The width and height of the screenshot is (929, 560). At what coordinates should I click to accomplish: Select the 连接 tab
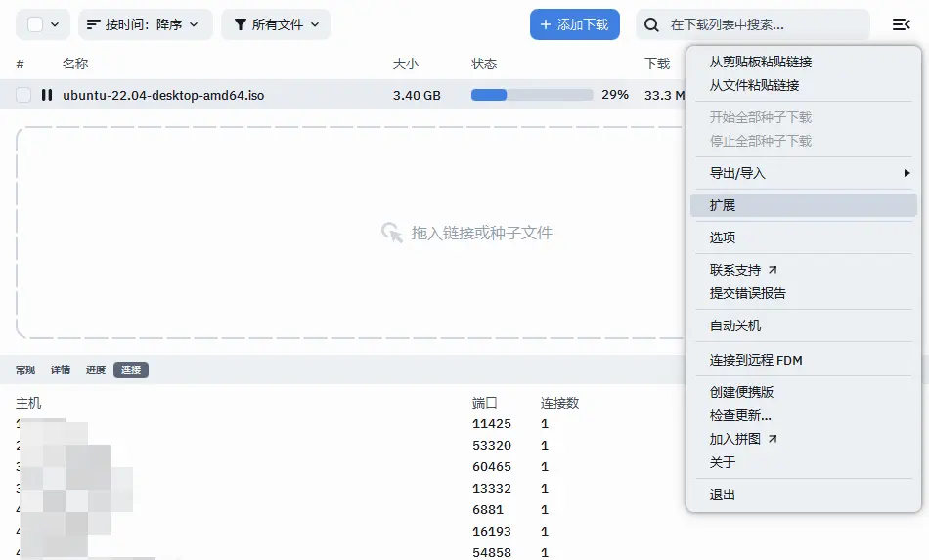tap(131, 370)
